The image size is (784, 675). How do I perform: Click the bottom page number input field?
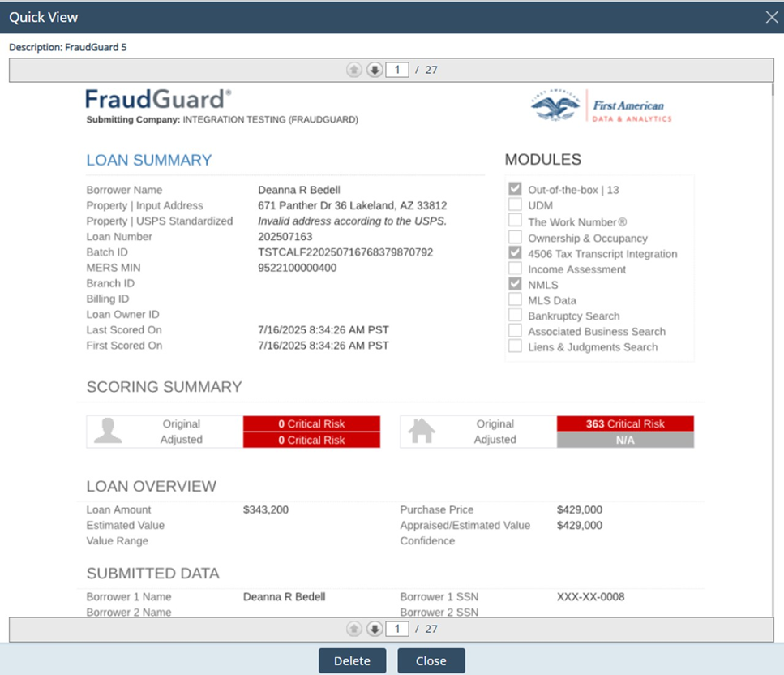(x=397, y=629)
